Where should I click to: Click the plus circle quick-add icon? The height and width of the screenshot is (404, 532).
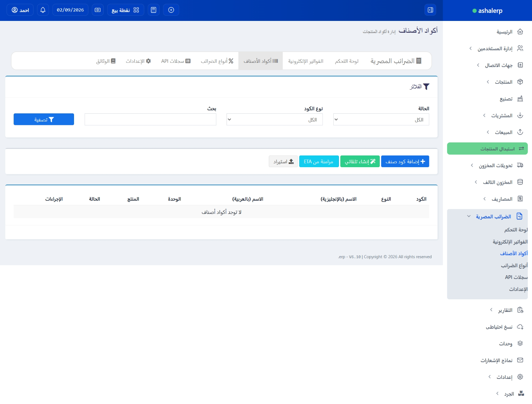pos(171,10)
